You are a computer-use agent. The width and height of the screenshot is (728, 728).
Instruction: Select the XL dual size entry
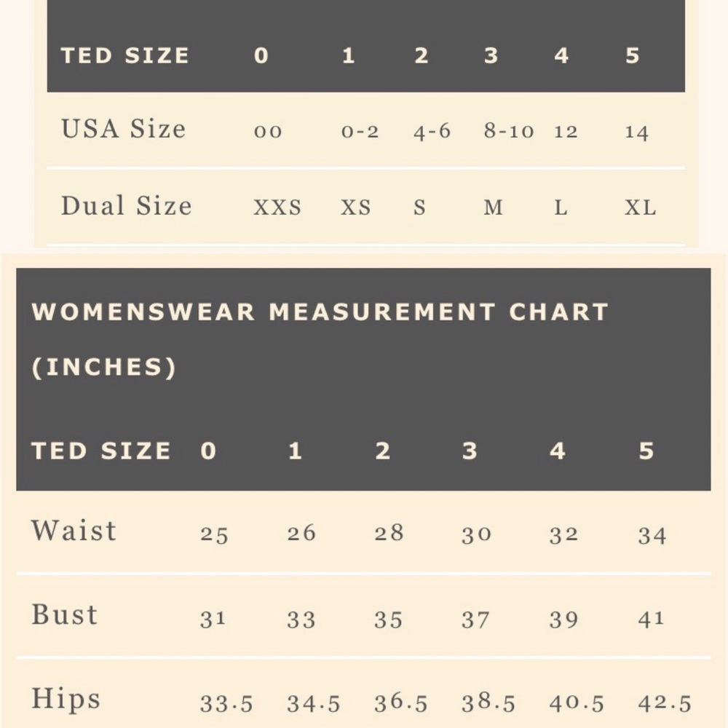tap(640, 207)
